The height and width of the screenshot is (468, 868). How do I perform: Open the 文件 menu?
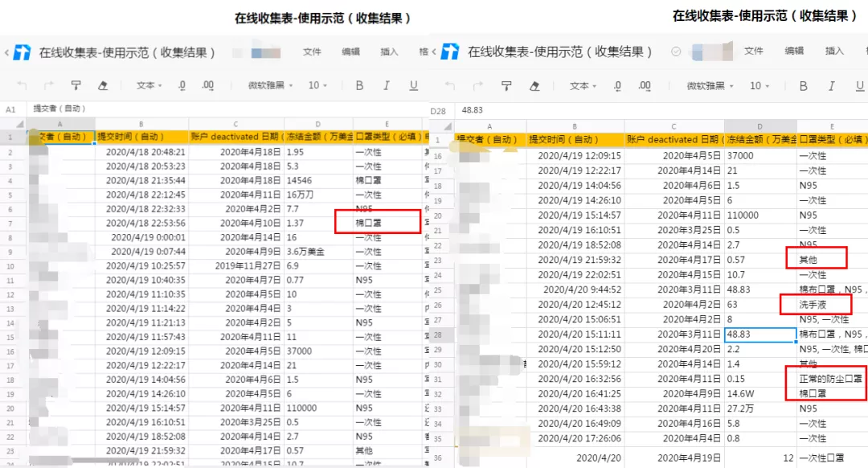point(312,52)
